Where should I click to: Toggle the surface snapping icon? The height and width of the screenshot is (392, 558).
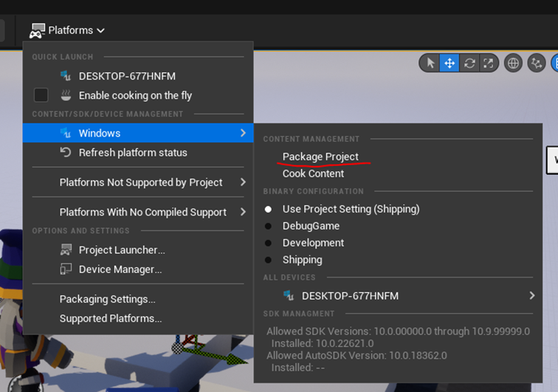537,63
